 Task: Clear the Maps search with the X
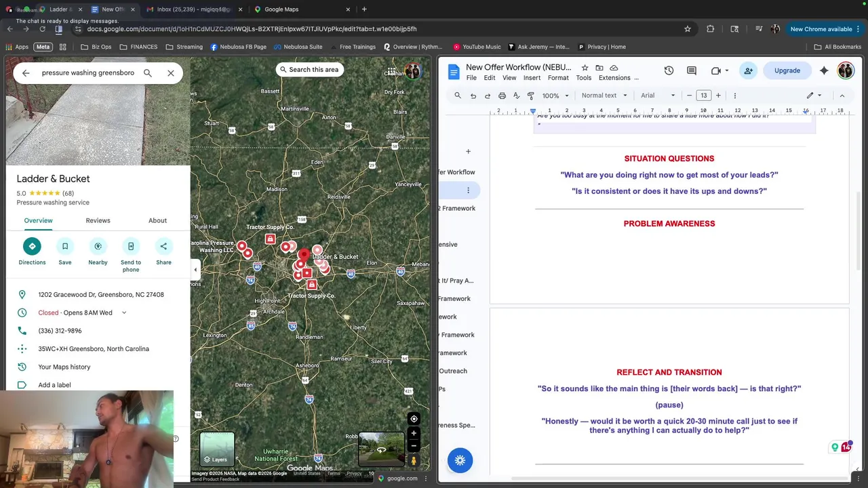tap(171, 73)
